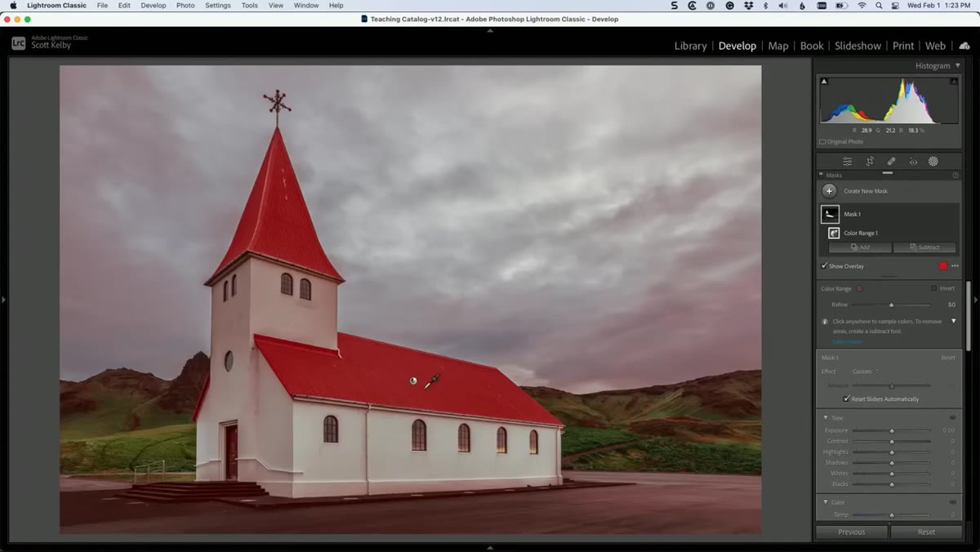
Task: Open the Wi-Fi menu bar icon
Action: pos(862,6)
